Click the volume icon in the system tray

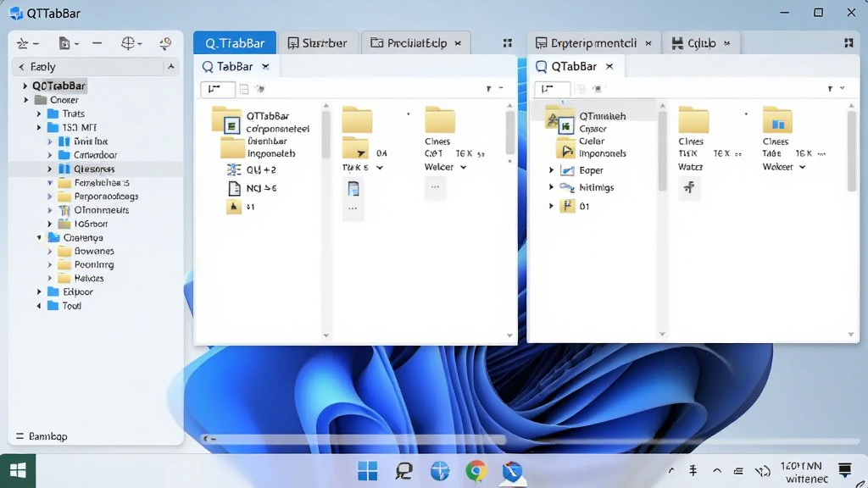point(763,471)
